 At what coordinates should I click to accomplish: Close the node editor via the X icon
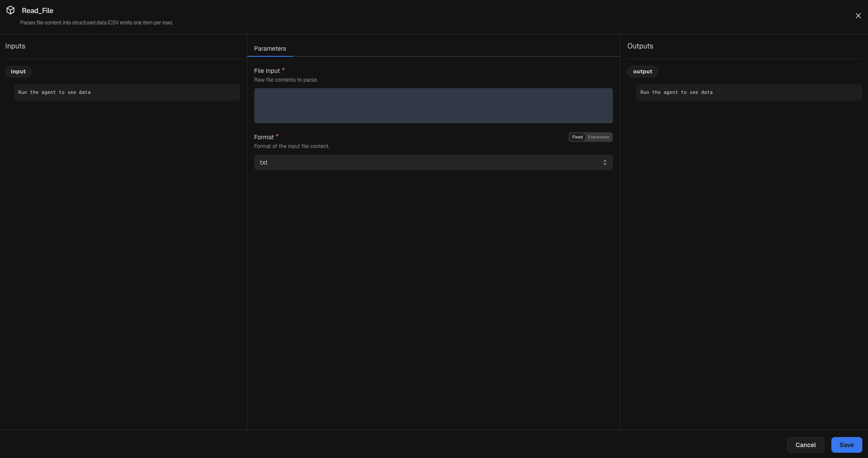pyautogui.click(x=858, y=15)
